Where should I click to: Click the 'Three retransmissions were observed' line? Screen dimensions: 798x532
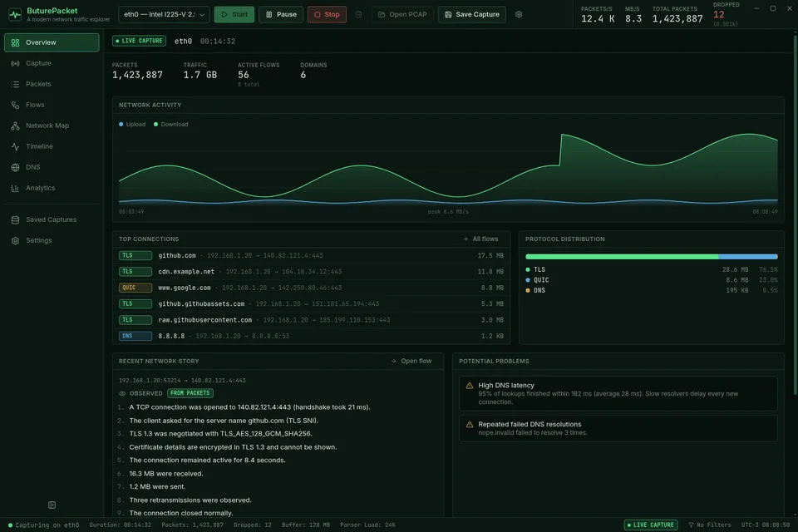190,500
